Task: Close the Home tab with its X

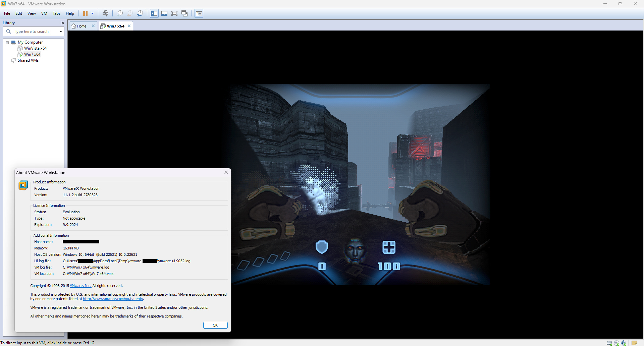Action: 93,26
